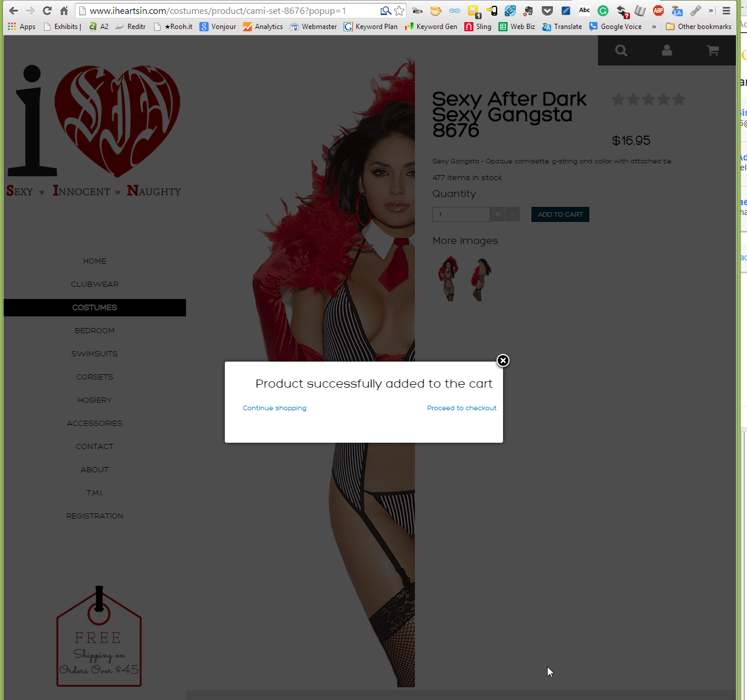
Task: Click the I Heart Sin logo
Action: click(x=94, y=130)
